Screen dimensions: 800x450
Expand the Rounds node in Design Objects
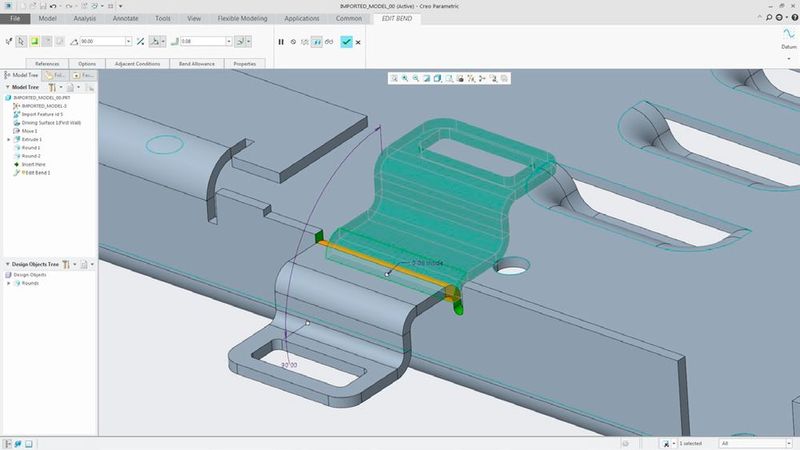[8, 283]
